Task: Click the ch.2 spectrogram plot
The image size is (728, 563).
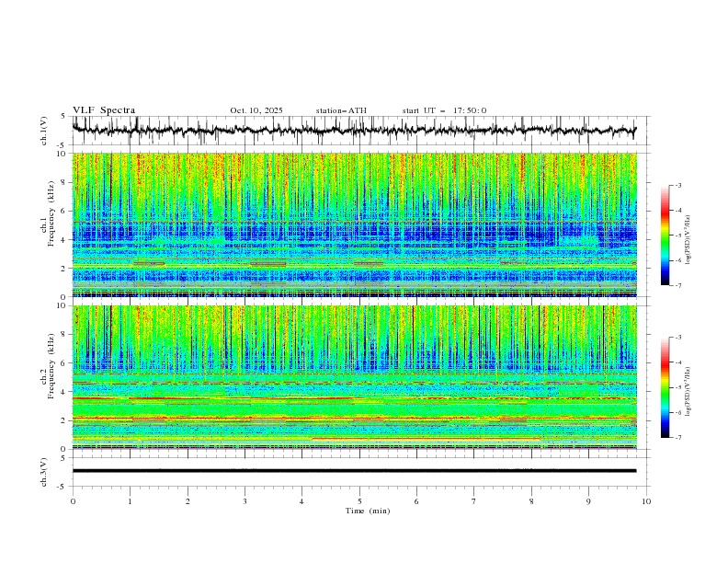Action: (354, 377)
